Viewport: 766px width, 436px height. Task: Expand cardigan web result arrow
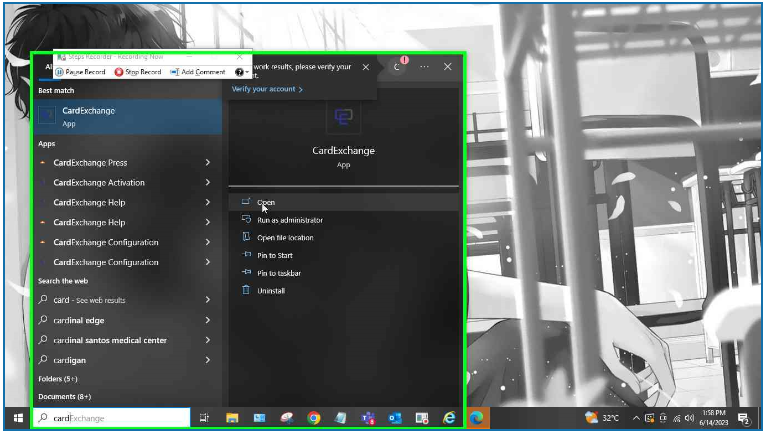[208, 360]
